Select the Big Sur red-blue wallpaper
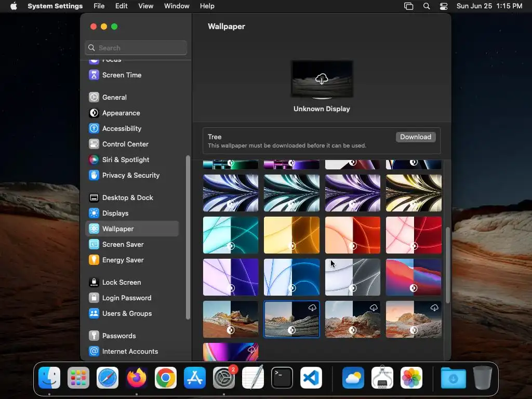The image size is (532, 399). pyautogui.click(x=414, y=277)
